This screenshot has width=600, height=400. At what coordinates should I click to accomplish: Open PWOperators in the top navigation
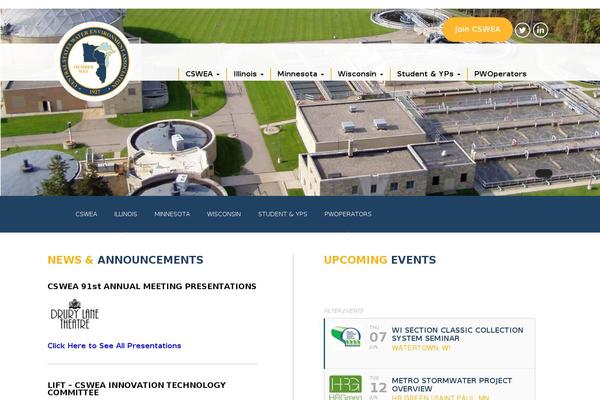(500, 74)
